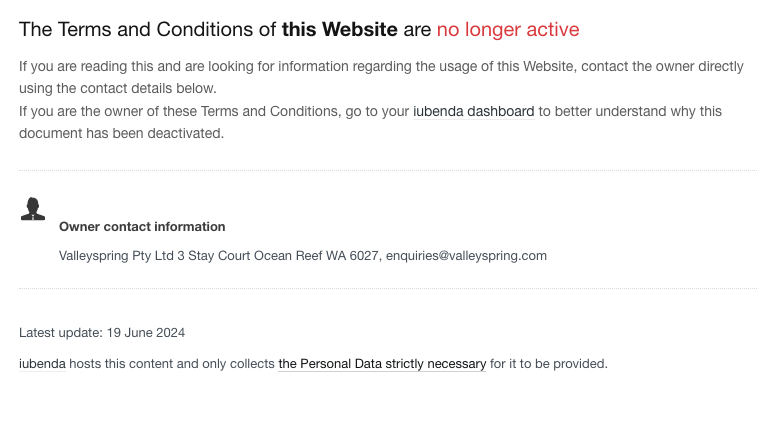Open the iubenda dashboard link

pyautogui.click(x=473, y=111)
